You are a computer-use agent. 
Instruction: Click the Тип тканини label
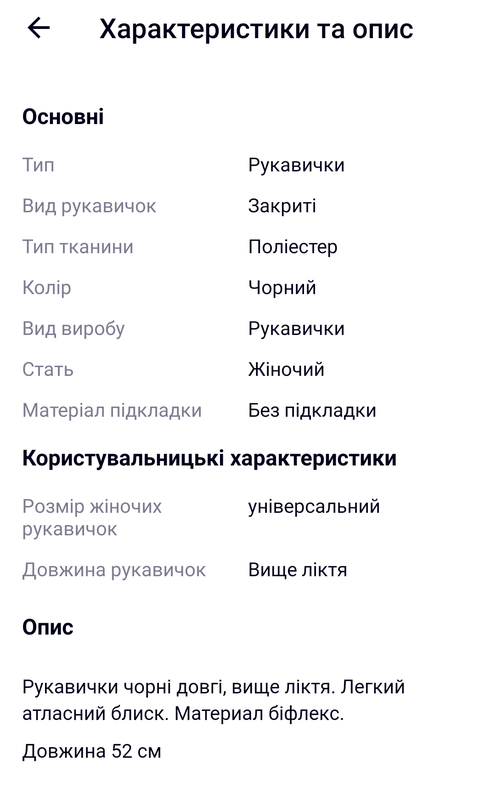point(78,247)
